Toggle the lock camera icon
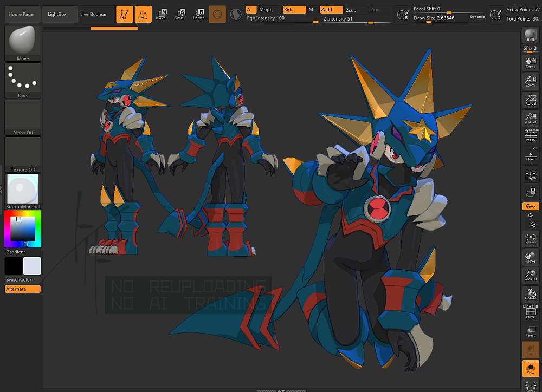Viewport: 542px width, 392px height. pyautogui.click(x=531, y=192)
